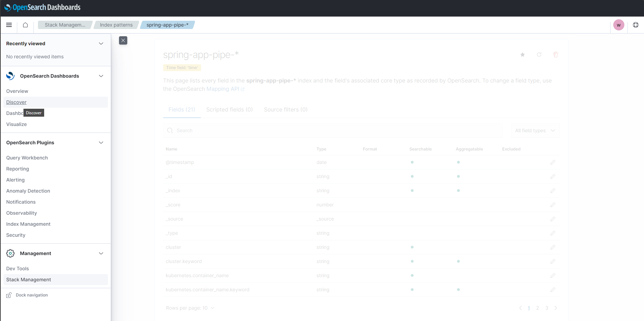Image resolution: width=644 pixels, height=321 pixels.
Task: Go to page 3 of fields
Action: 547,308
